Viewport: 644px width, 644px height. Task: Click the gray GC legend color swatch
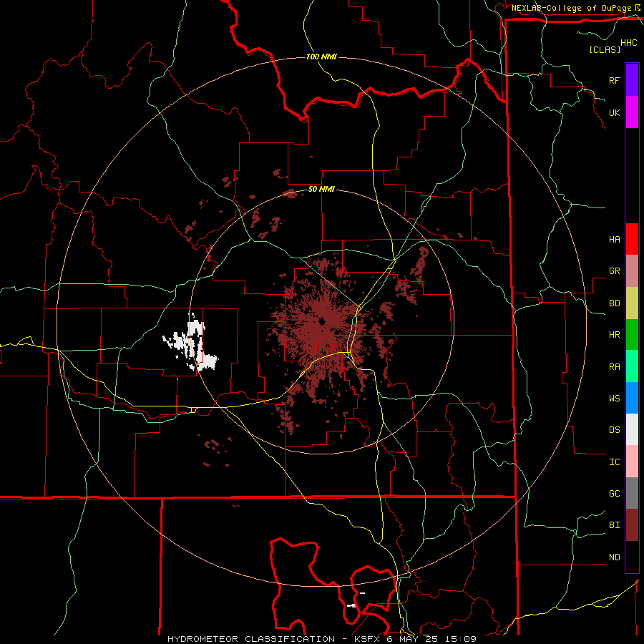pyautogui.click(x=632, y=493)
